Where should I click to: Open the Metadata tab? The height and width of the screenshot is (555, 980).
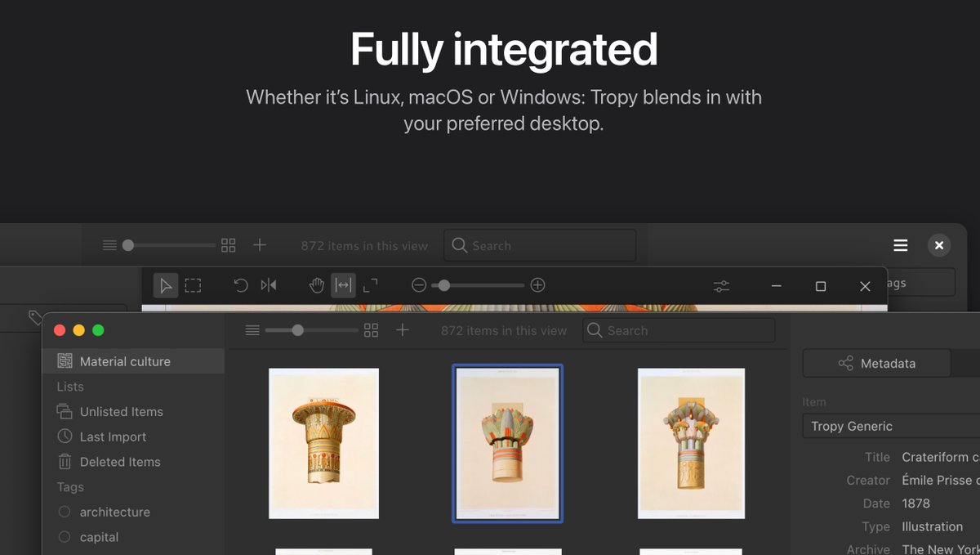877,364
